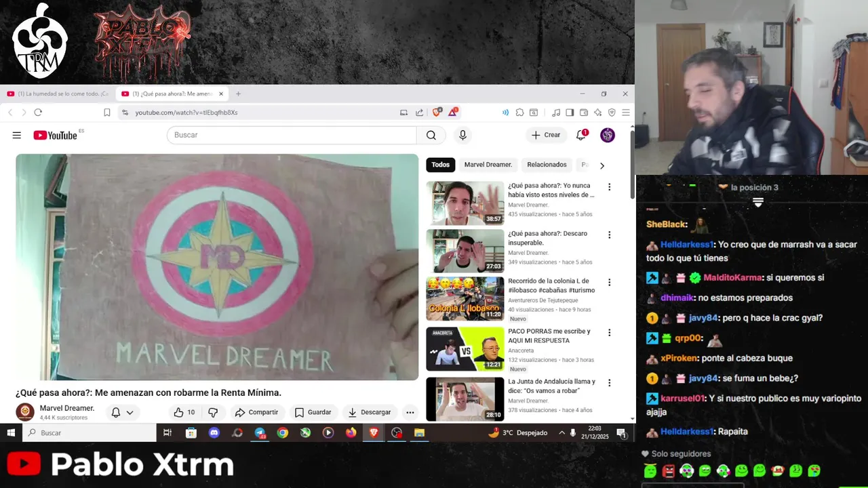The height and width of the screenshot is (488, 868).
Task: Click the YouTube search magnifier button
Action: click(x=431, y=135)
